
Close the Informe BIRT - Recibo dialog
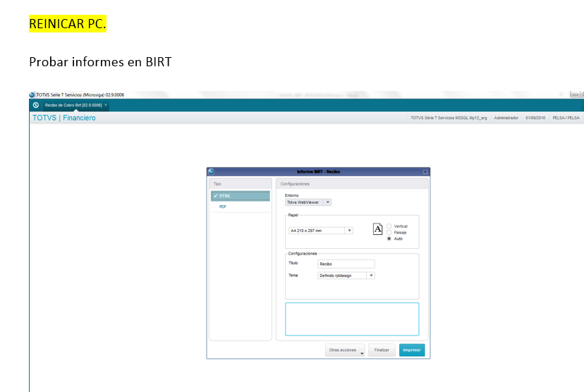coord(425,172)
